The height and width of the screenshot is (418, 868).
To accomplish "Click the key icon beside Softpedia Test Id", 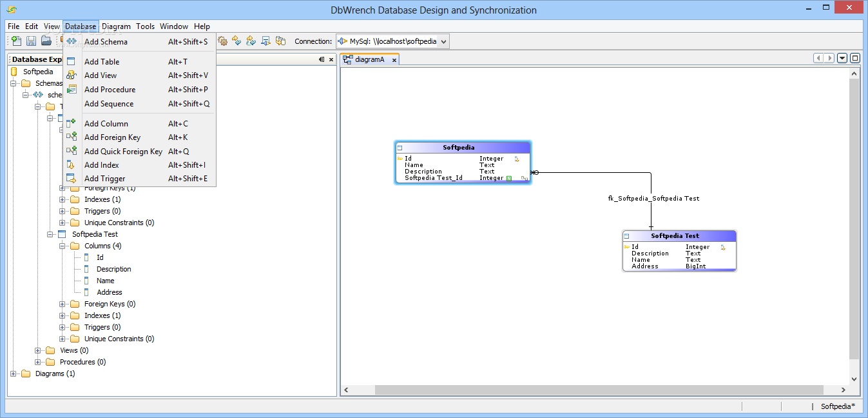I will (627, 247).
